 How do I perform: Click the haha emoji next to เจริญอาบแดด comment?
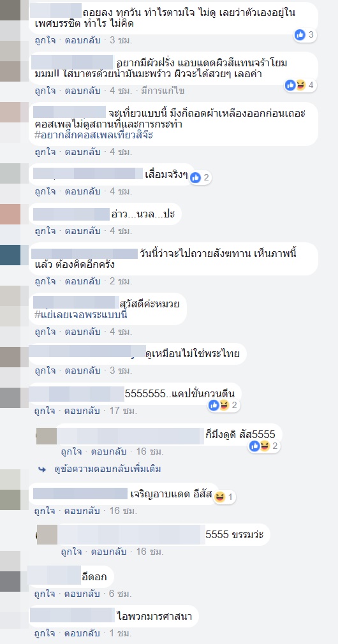click(x=220, y=497)
